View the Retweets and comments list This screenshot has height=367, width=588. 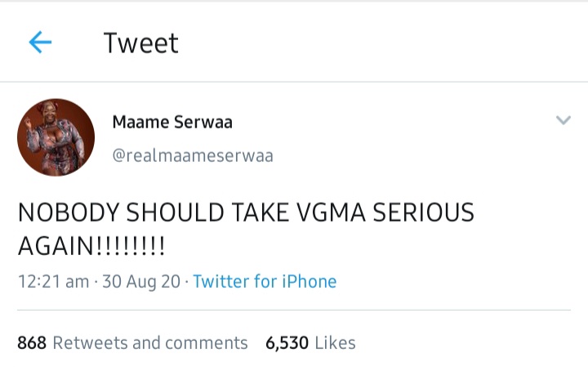coord(149,342)
